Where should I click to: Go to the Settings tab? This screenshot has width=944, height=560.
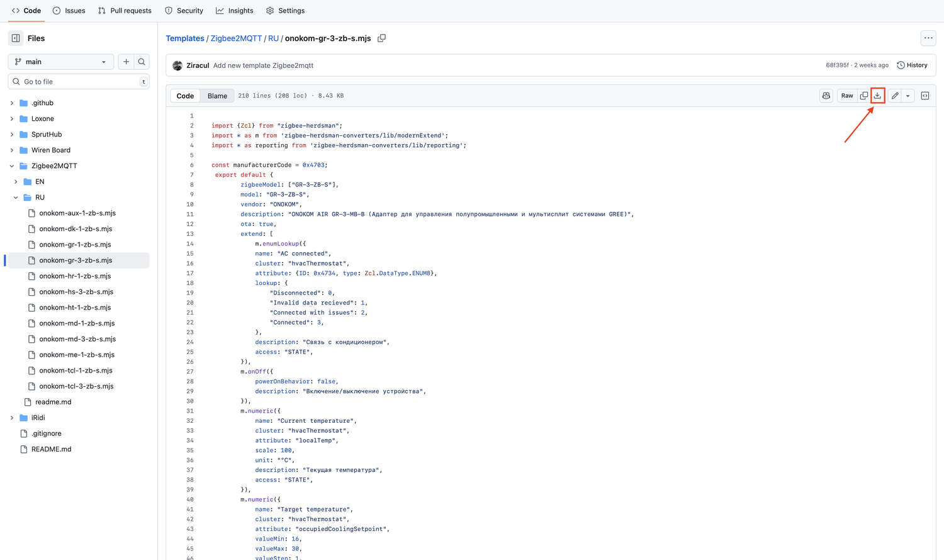[x=285, y=11]
